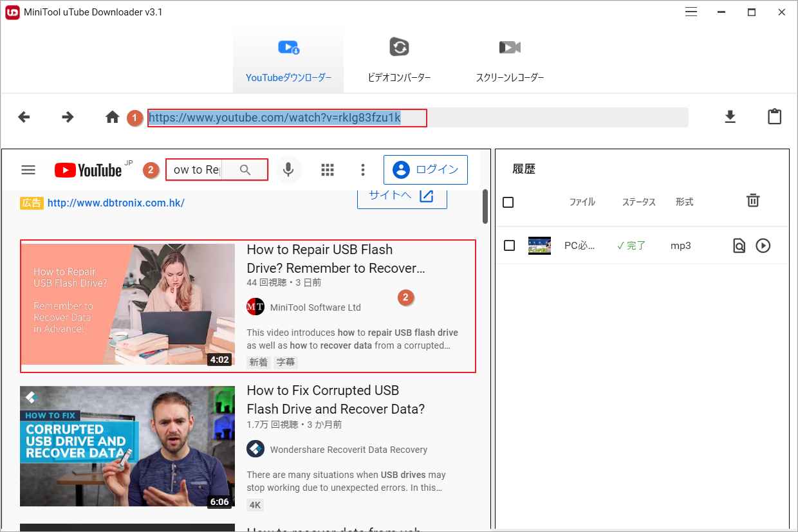The height and width of the screenshot is (532, 798).
Task: Click the clipboard paste URL icon
Action: click(x=774, y=117)
